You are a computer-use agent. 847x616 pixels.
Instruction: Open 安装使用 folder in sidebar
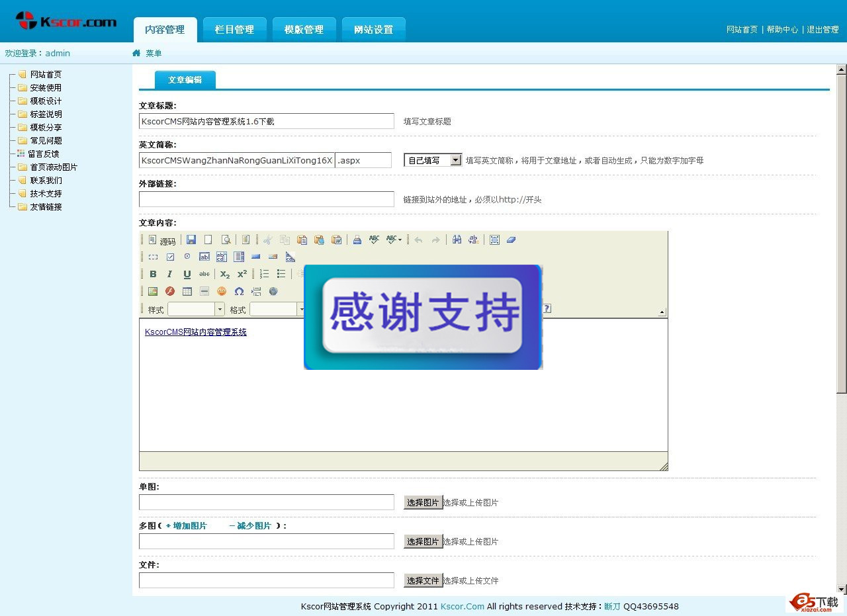(x=46, y=87)
